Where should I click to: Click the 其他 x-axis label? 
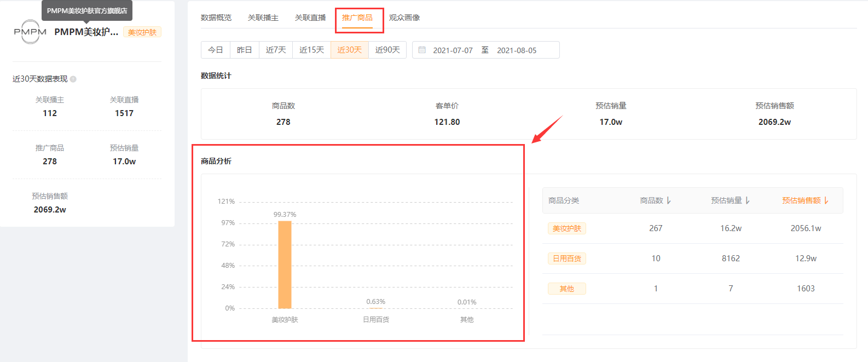click(467, 320)
